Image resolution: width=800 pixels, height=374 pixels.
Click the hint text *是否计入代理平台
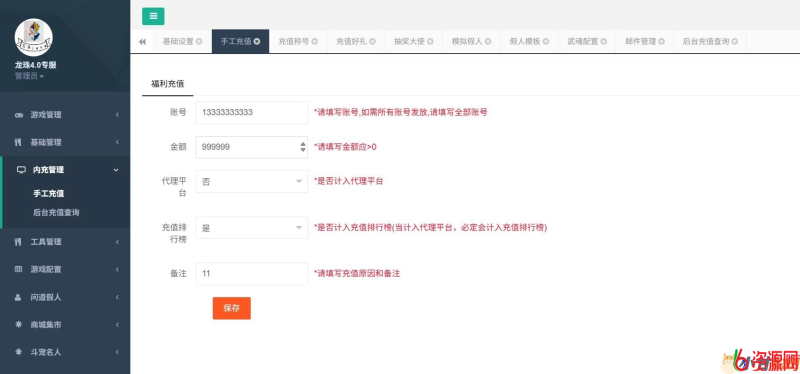(x=348, y=181)
